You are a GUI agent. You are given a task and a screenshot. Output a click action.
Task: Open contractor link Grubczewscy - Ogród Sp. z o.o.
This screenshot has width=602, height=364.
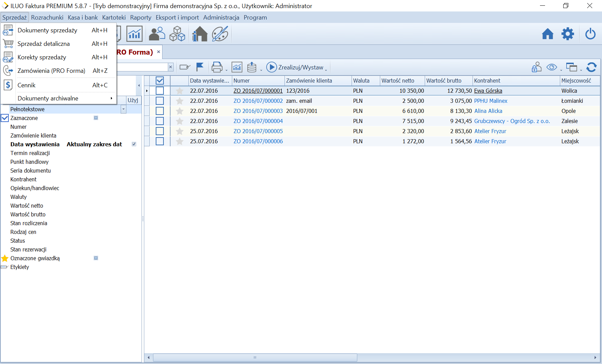point(512,121)
